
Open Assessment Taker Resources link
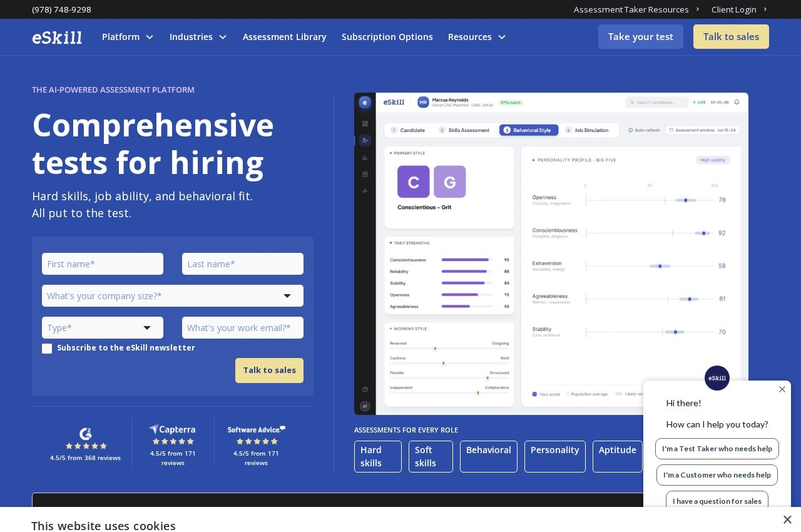tap(636, 9)
